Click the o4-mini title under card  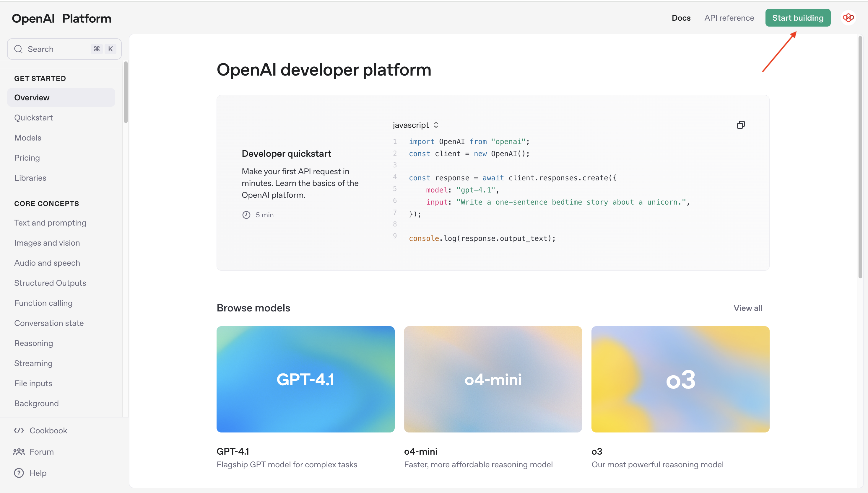420,451
